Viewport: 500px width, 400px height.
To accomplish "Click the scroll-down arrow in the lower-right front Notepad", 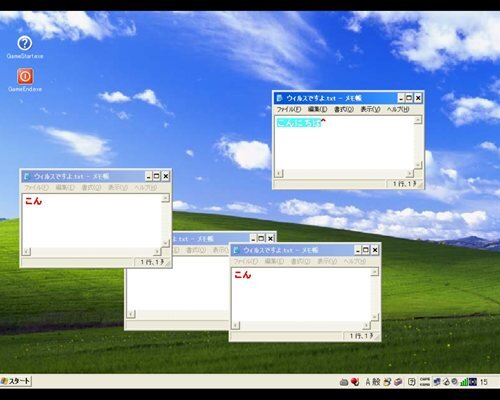I will pos(375,317).
